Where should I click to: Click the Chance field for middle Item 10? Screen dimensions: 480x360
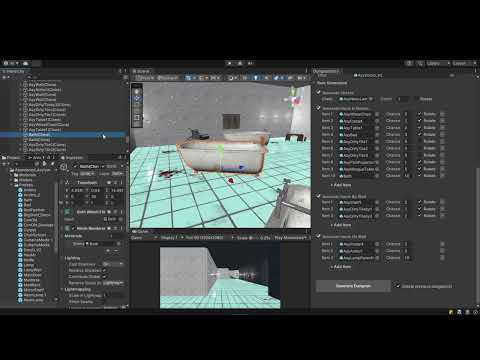pos(407,176)
